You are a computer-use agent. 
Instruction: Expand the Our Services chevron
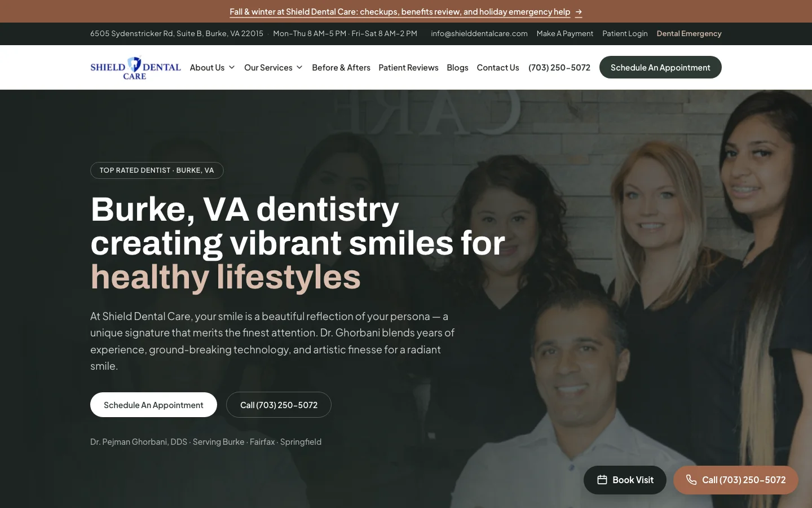pyautogui.click(x=299, y=68)
